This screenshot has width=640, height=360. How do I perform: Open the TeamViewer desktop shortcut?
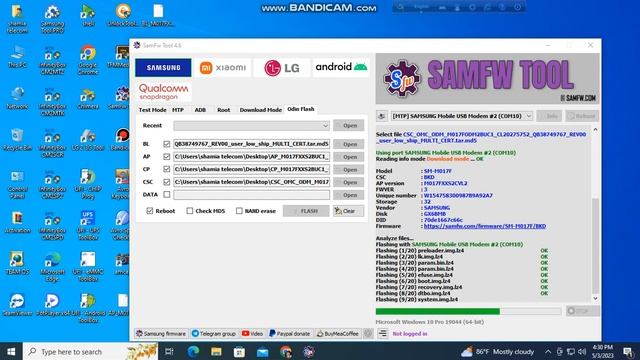[17, 305]
